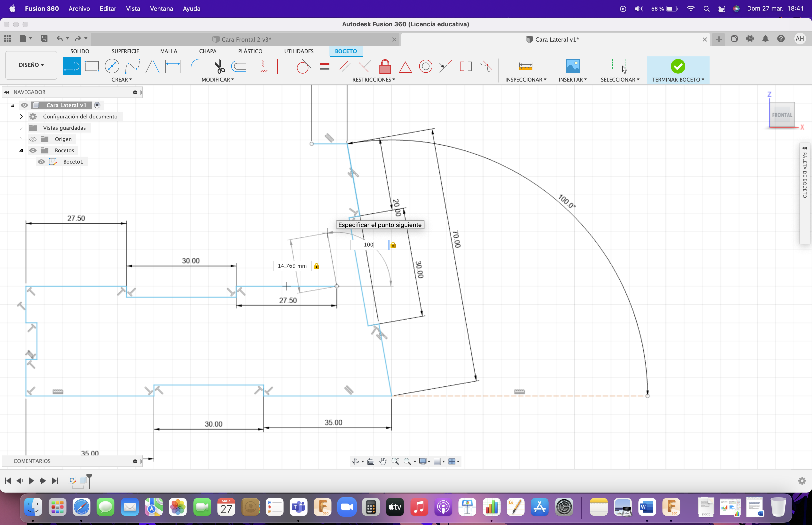
Task: Select the Fillet tool
Action: 198,66
